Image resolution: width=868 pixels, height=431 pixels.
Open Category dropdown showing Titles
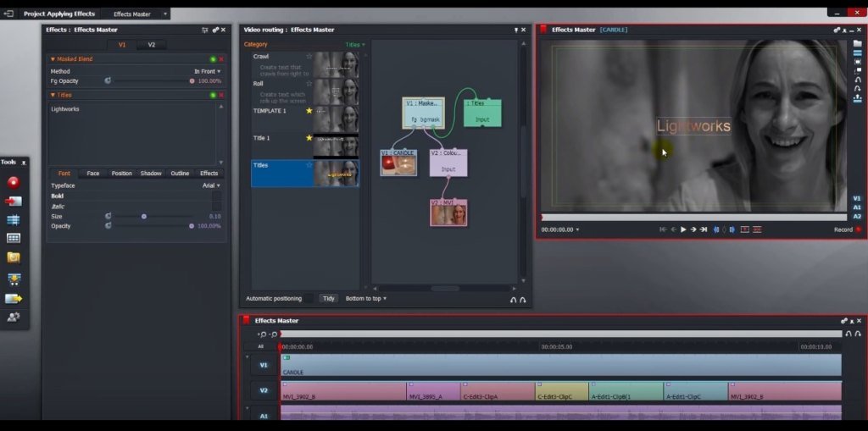(355, 45)
